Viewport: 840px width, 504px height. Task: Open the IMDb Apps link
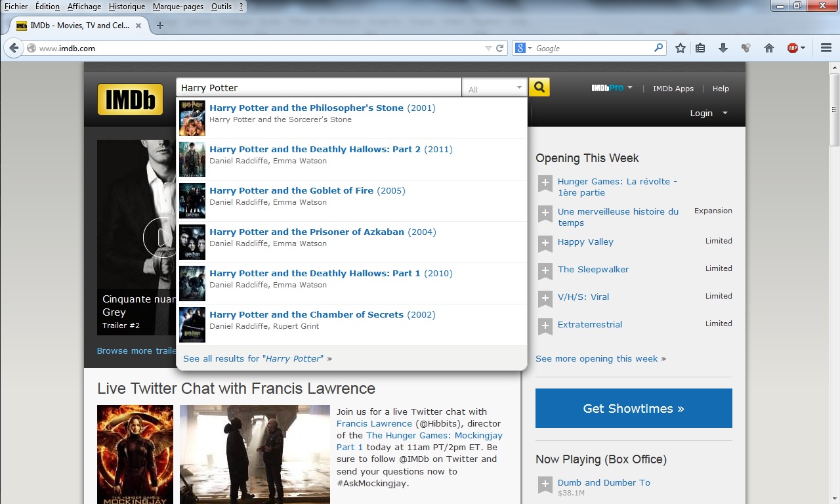(673, 89)
